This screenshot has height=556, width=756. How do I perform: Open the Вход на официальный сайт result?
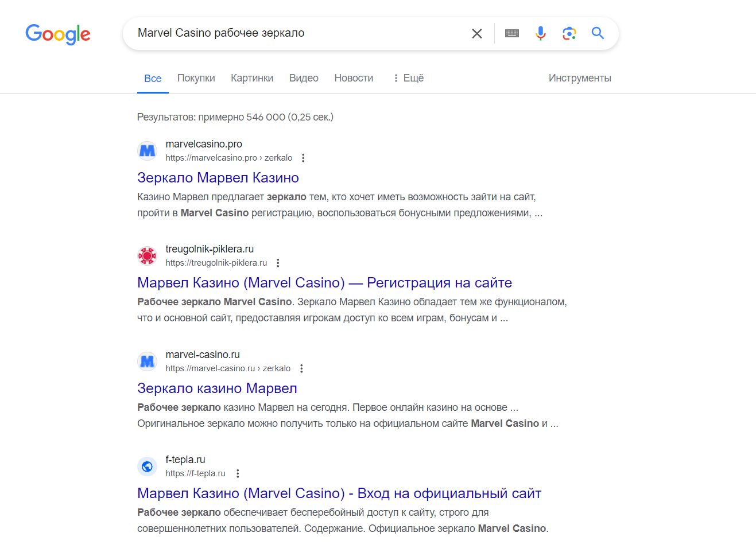pyautogui.click(x=339, y=493)
